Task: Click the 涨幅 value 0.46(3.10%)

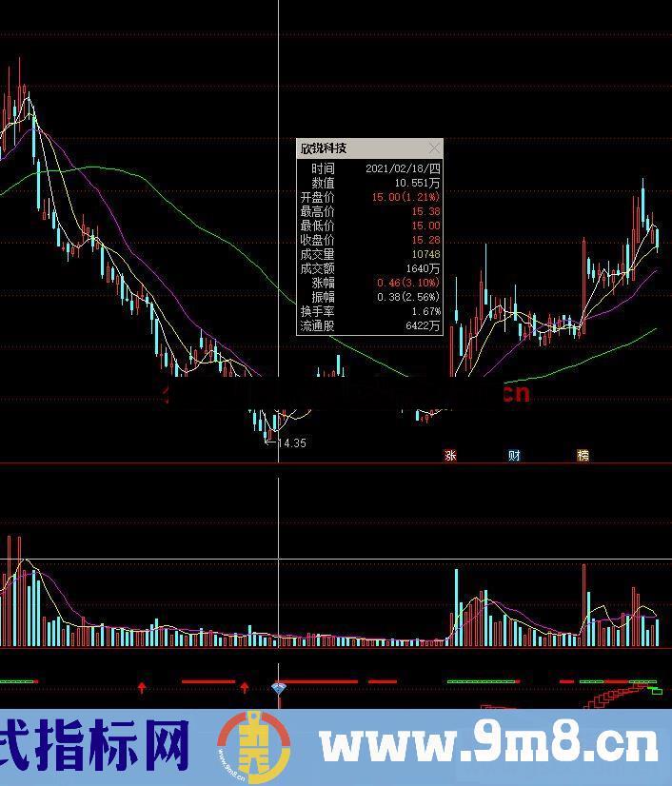Action: pyautogui.click(x=408, y=283)
